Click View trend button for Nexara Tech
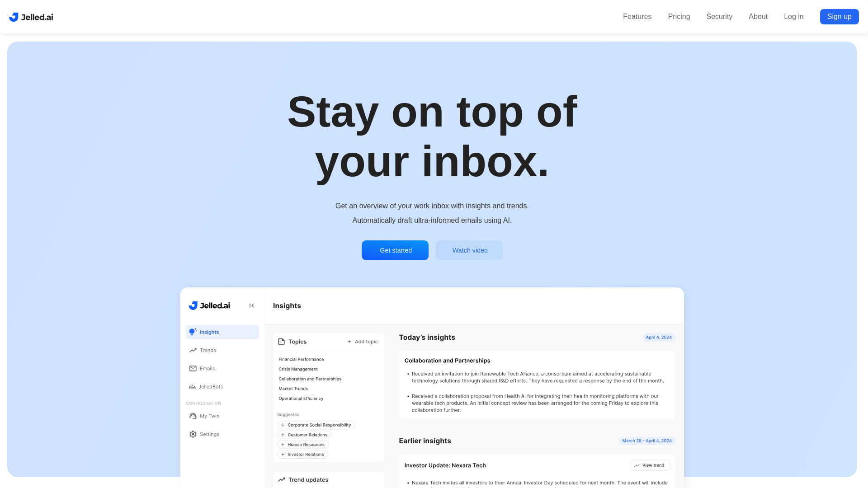Image resolution: width=868 pixels, height=488 pixels. coord(649,465)
